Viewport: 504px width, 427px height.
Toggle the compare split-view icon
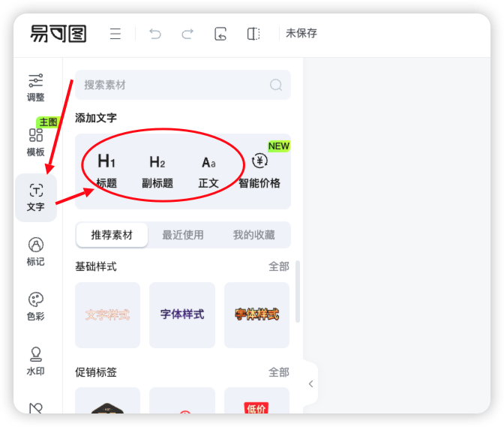pos(253,34)
